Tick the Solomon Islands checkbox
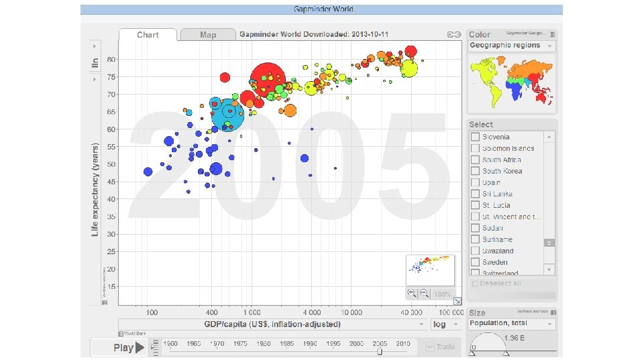This screenshot has height=362, width=644. [x=475, y=148]
